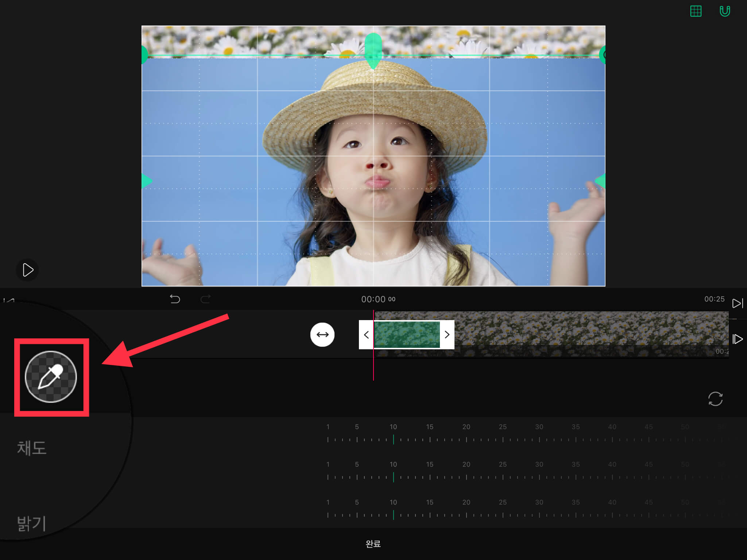This screenshot has height=560, width=747.
Task: Jump to the end of the timeline
Action: [737, 303]
